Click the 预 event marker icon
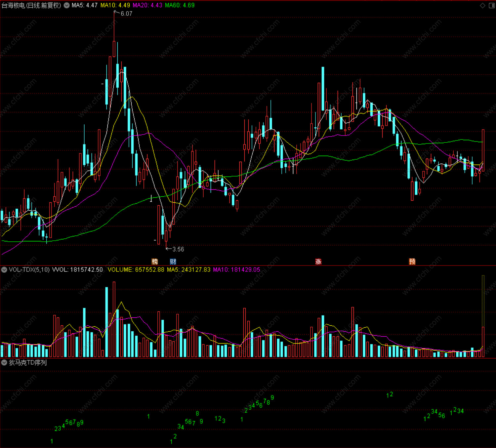Viewport: 496px width, 448px height. tap(412, 262)
